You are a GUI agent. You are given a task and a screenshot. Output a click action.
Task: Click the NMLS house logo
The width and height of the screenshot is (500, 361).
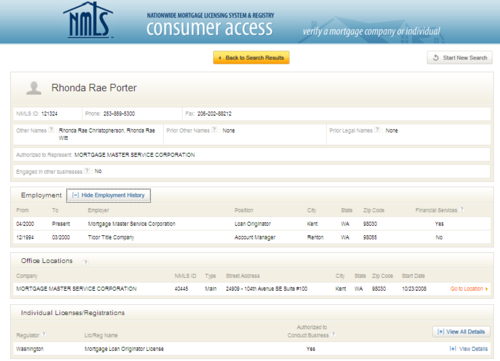[x=88, y=20]
